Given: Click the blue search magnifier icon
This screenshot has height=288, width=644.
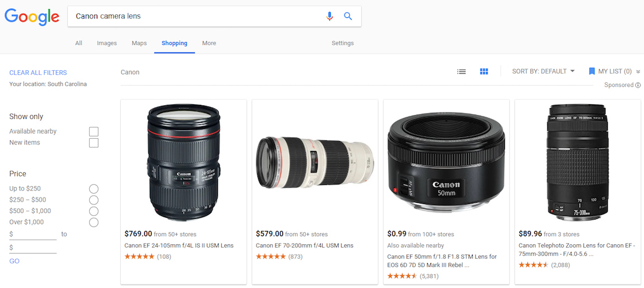Looking at the screenshot, I should coord(348,16).
